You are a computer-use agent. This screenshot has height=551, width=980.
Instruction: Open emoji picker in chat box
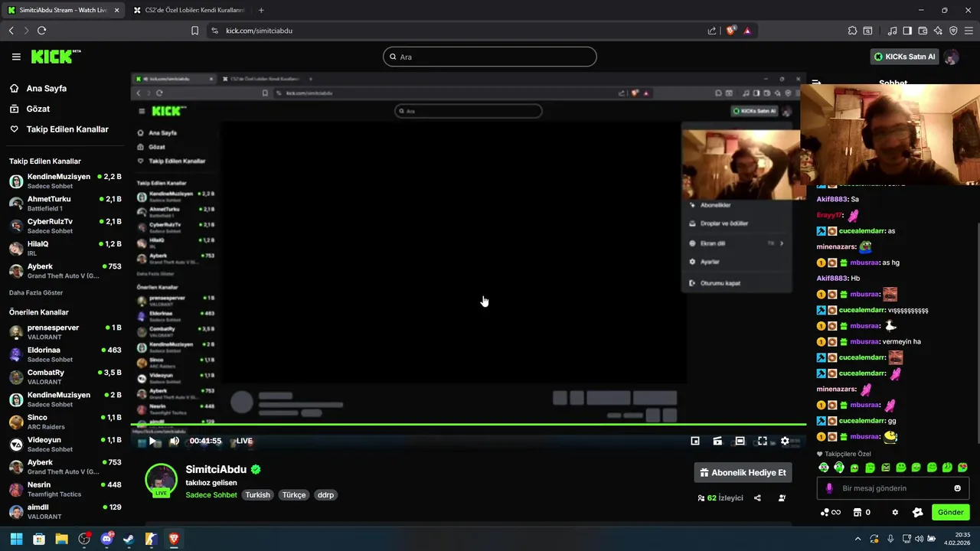[957, 488]
